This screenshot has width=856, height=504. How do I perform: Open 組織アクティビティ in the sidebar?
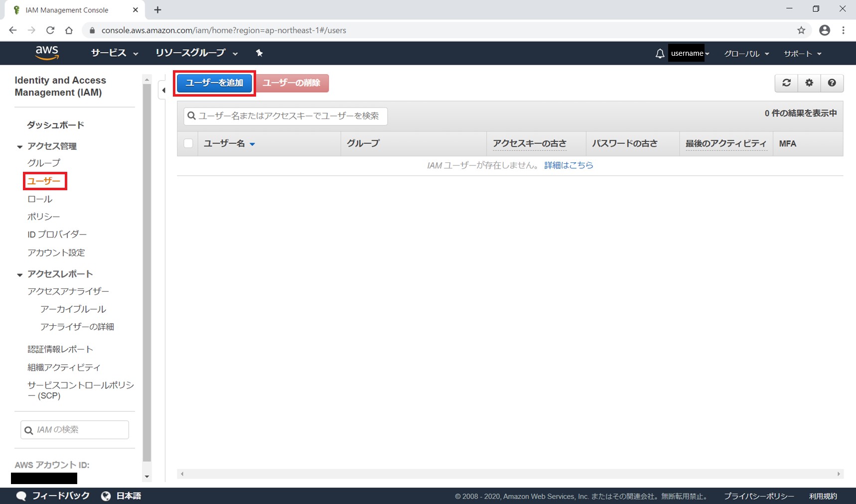coord(64,368)
